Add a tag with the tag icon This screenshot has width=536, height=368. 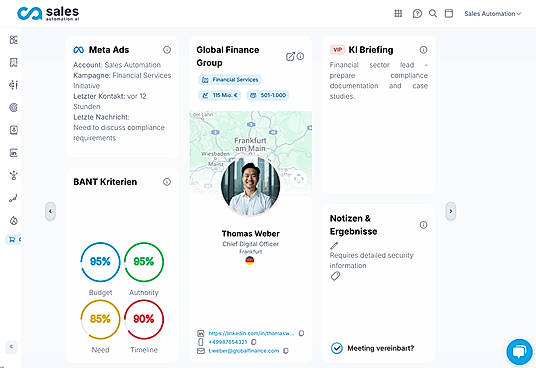click(x=335, y=276)
